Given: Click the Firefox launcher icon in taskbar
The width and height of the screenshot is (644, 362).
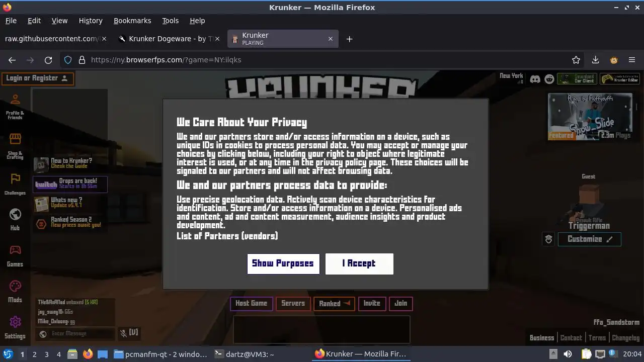Looking at the screenshot, I should [x=88, y=354].
